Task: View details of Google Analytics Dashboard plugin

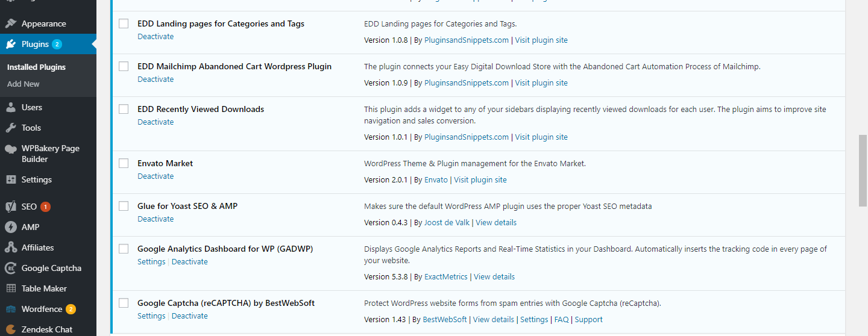Action: pos(494,277)
